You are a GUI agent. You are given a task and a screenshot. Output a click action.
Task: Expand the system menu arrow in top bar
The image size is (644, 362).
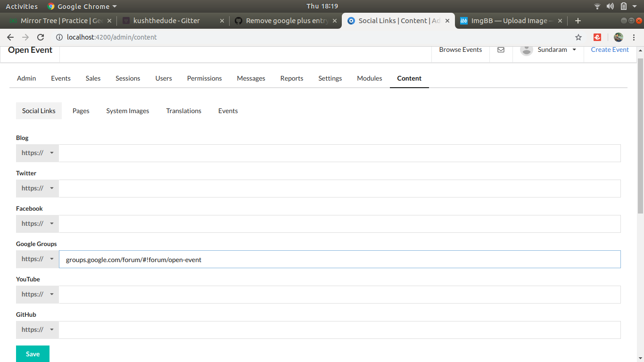[x=635, y=6]
